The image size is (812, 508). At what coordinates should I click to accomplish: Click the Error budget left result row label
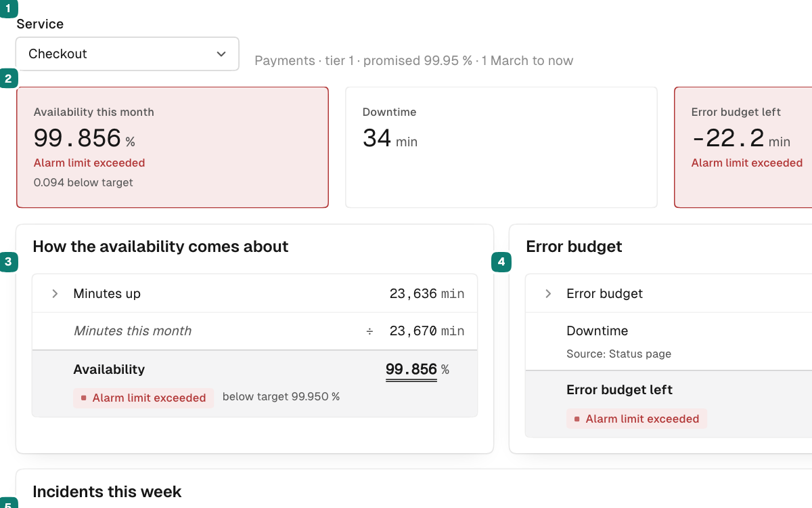[x=619, y=390]
